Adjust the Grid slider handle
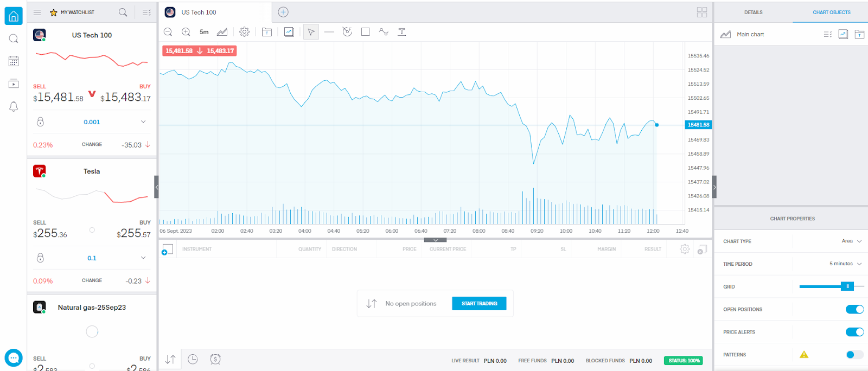The width and height of the screenshot is (868, 371). click(x=847, y=286)
